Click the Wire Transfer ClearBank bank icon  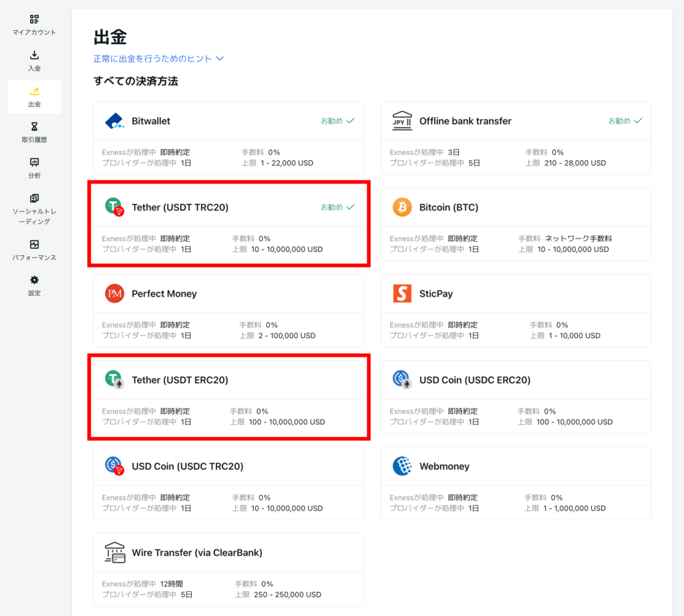115,553
